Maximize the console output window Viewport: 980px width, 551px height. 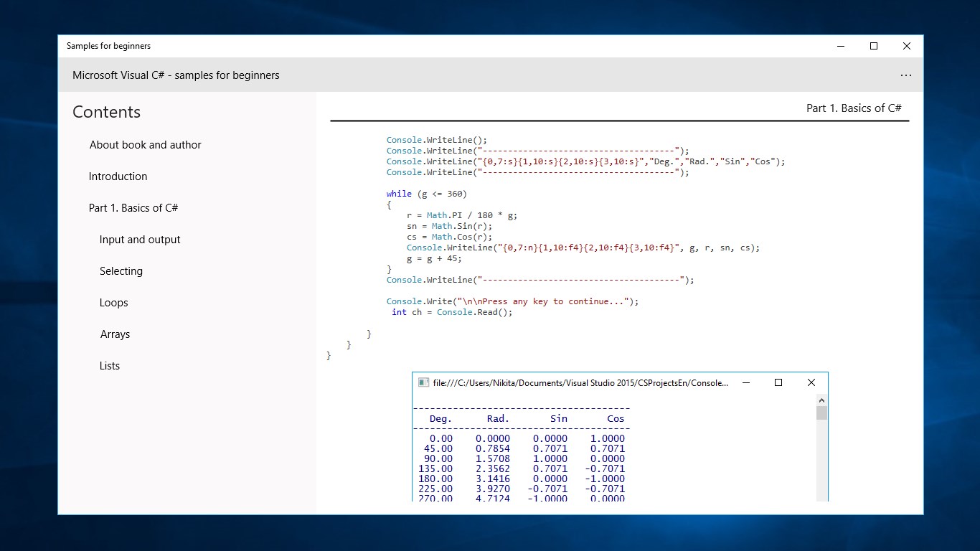pos(778,382)
